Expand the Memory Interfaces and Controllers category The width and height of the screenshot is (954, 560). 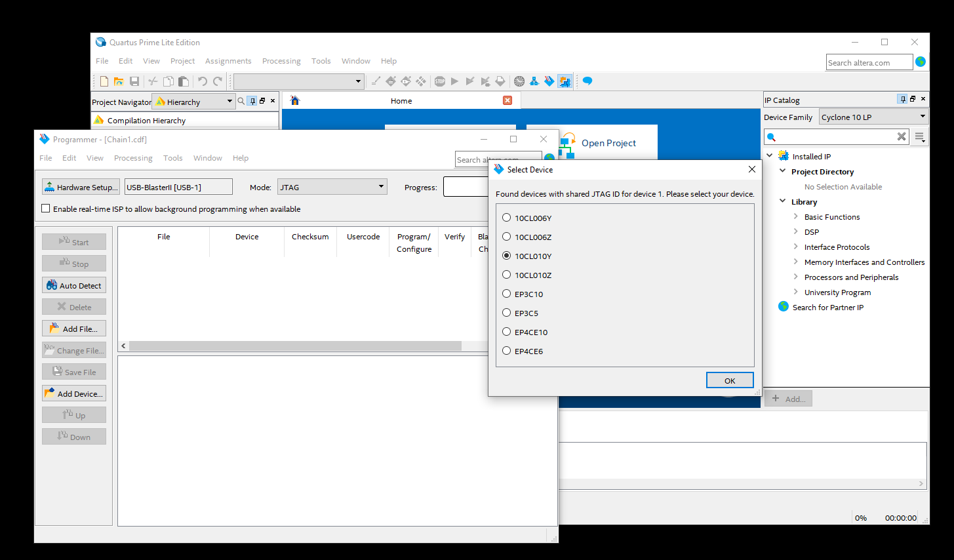pyautogui.click(x=795, y=262)
